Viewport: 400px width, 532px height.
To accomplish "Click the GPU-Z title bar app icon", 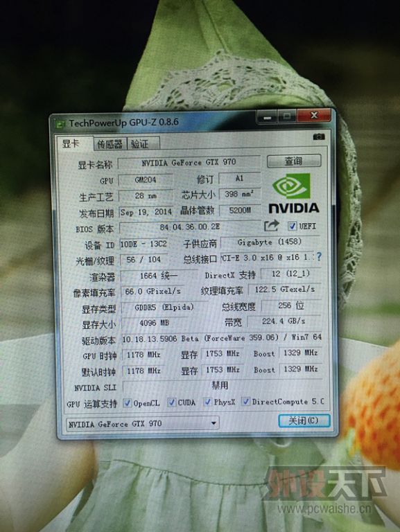I will [61, 124].
